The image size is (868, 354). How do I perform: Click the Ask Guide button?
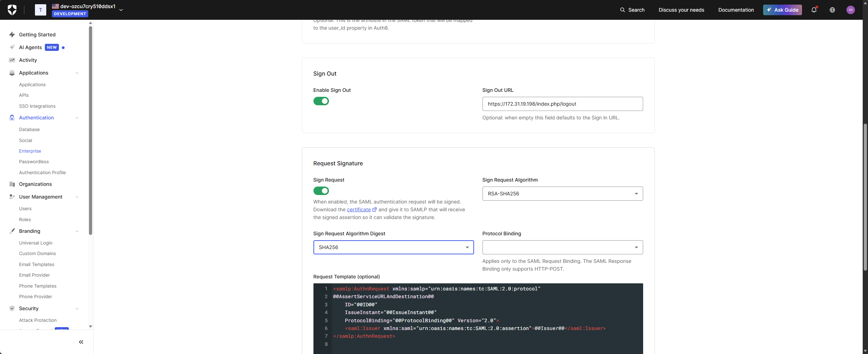(782, 10)
